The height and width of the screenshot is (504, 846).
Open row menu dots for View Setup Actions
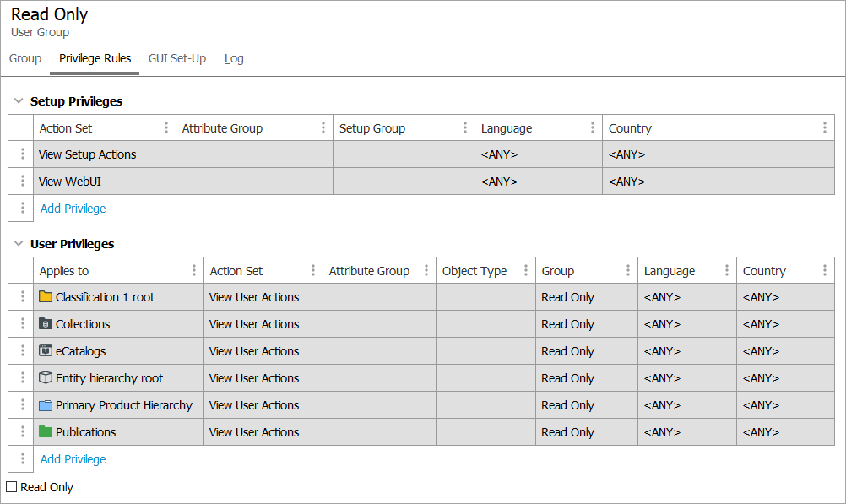click(23, 154)
